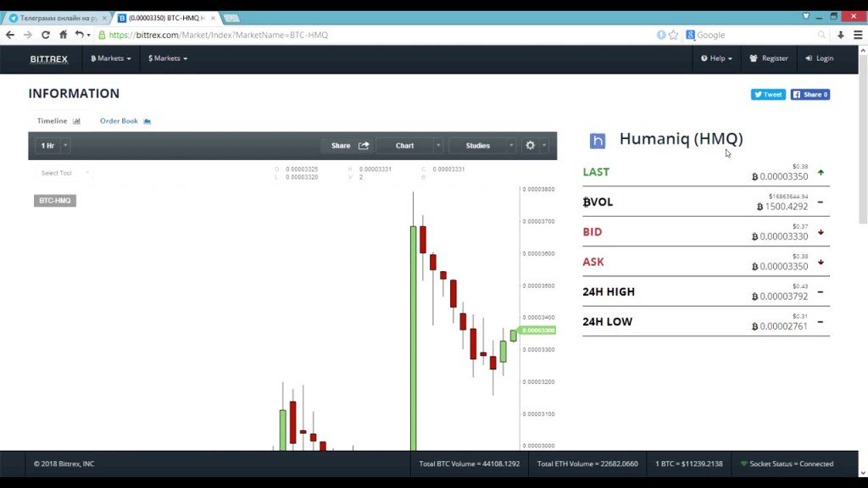Click the 1 BTC = $11239.2138 entry
This screenshot has height=488, width=868.
pos(688,463)
